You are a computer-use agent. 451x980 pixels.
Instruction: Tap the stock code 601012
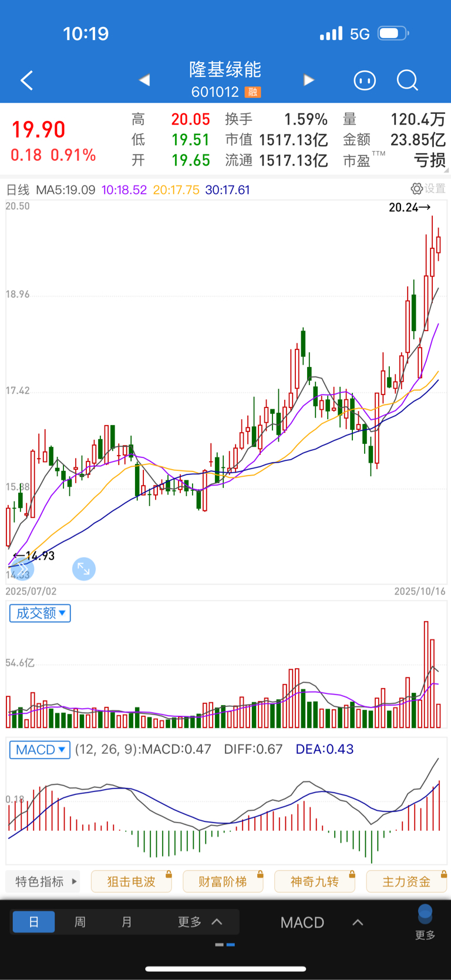click(215, 92)
